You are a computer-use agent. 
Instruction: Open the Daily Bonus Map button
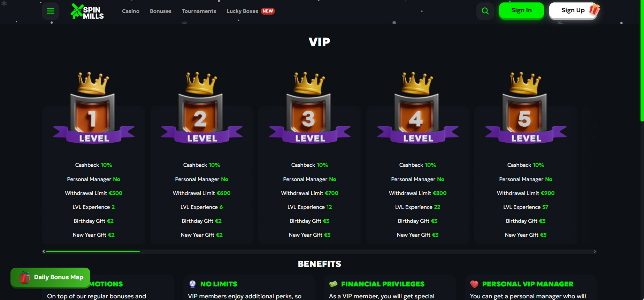tap(51, 277)
